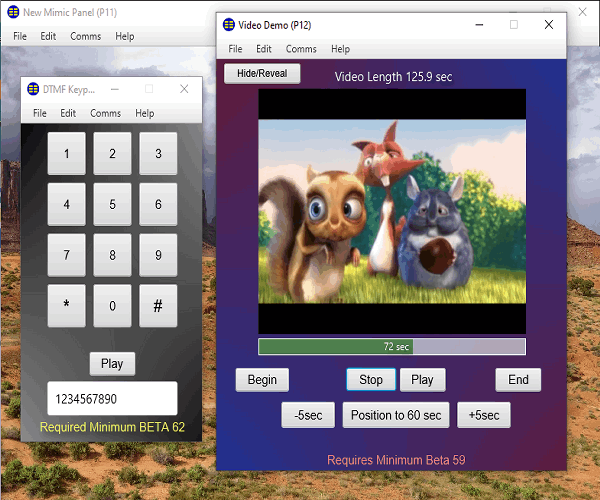Click Position to 60 sec button
The width and height of the screenshot is (600, 500).
[x=396, y=415]
